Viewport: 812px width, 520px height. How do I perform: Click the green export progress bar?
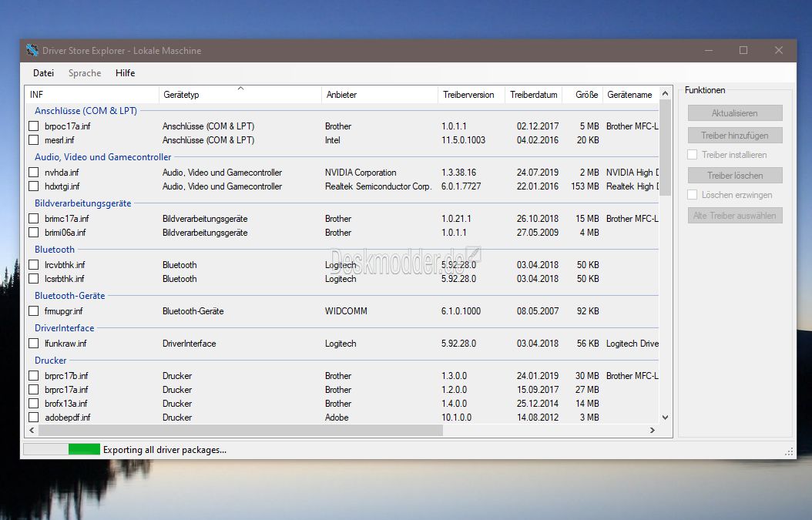point(84,450)
